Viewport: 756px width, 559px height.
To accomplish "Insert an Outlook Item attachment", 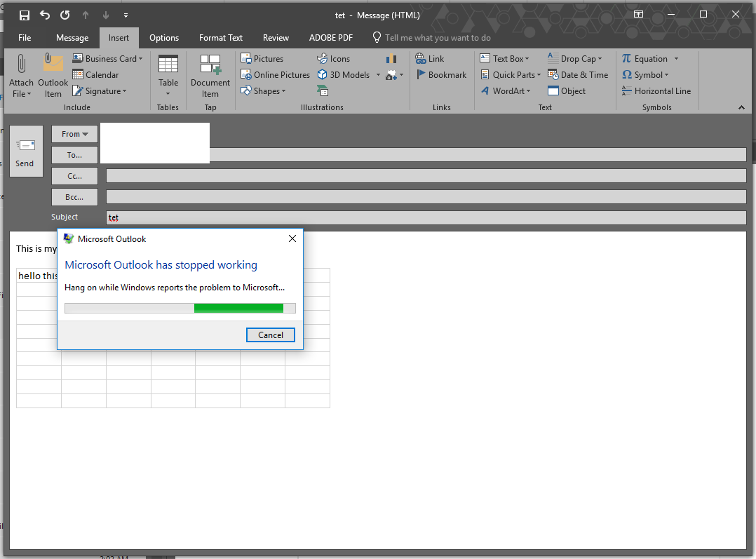I will click(x=53, y=76).
